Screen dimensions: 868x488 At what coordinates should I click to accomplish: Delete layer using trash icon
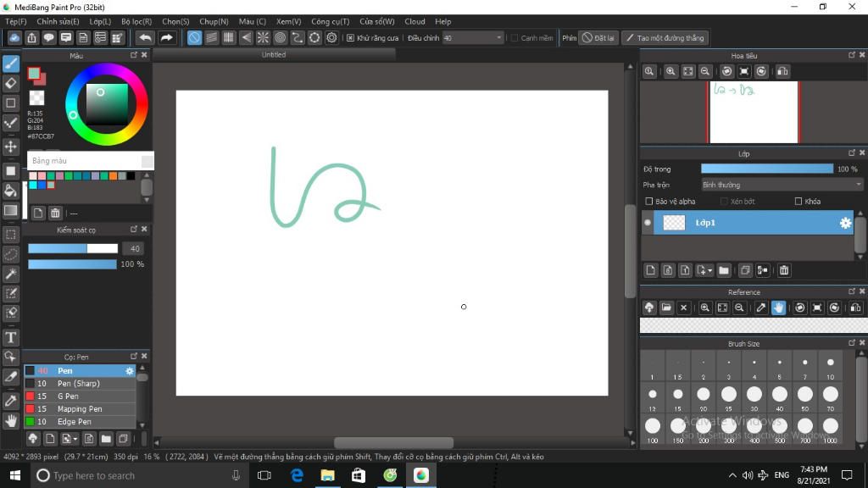(x=784, y=270)
